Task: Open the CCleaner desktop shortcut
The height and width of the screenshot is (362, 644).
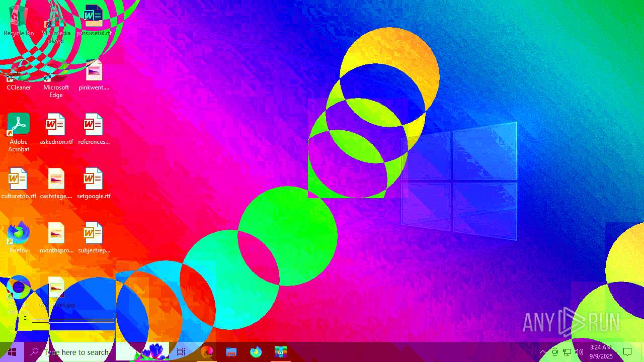Action: pyautogui.click(x=19, y=75)
